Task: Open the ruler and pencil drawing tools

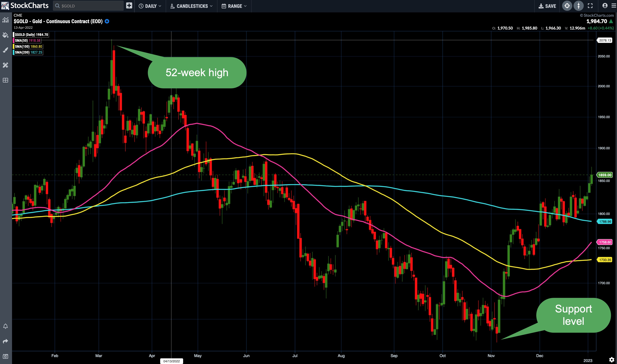Action: point(5,65)
